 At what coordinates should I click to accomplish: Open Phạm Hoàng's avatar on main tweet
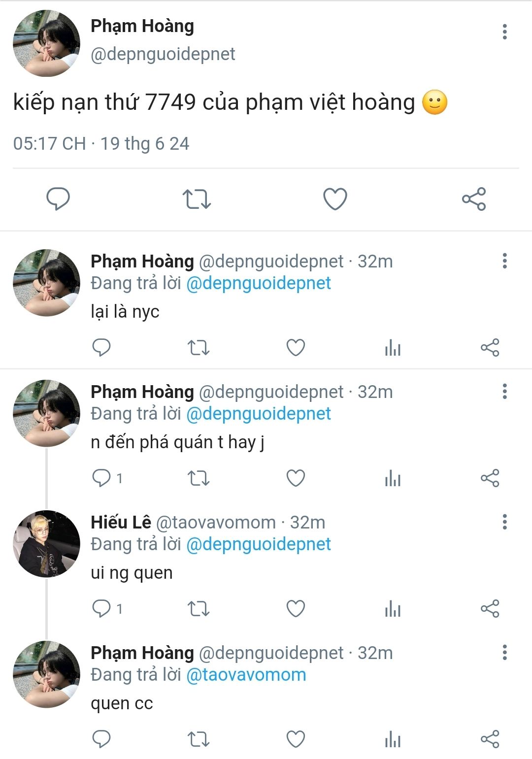46,43
